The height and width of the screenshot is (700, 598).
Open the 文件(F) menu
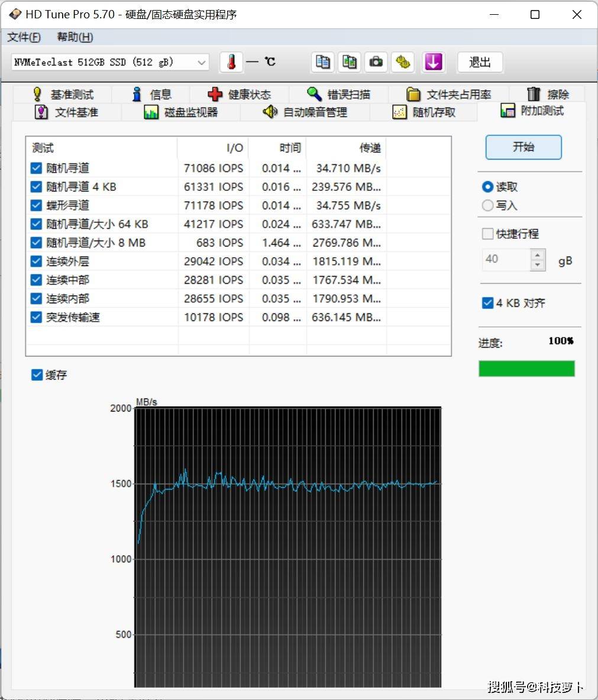24,37
